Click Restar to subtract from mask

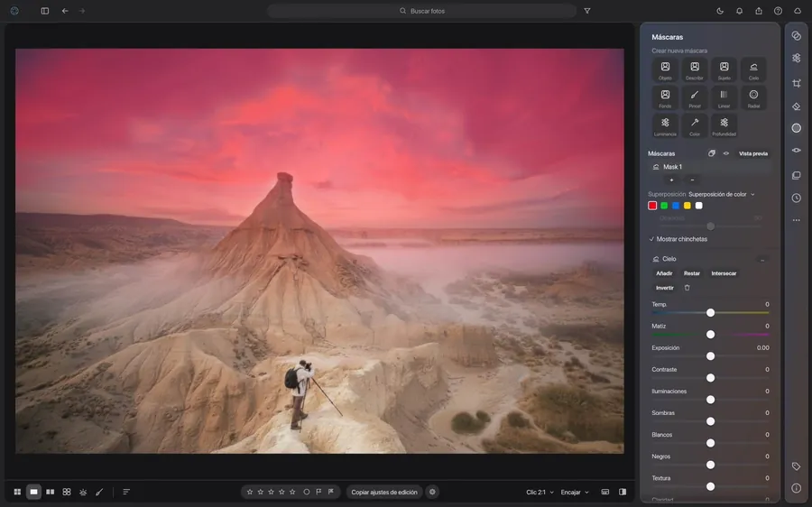[692, 273]
